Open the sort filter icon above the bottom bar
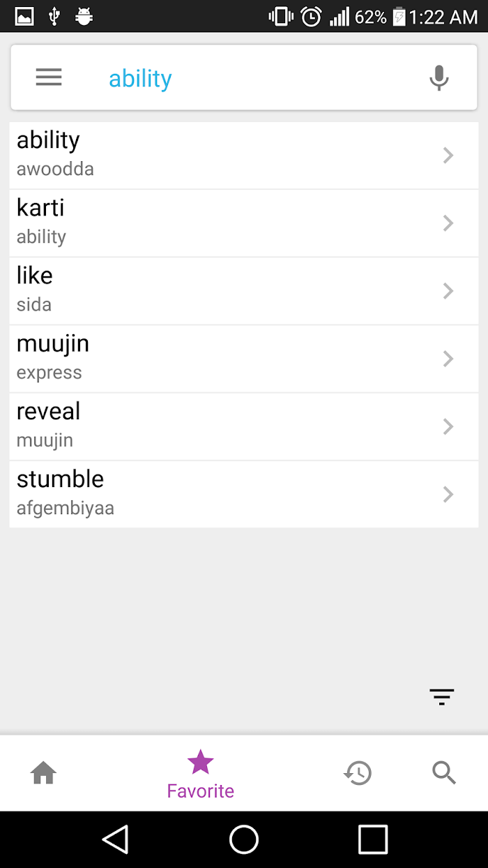 point(442,696)
